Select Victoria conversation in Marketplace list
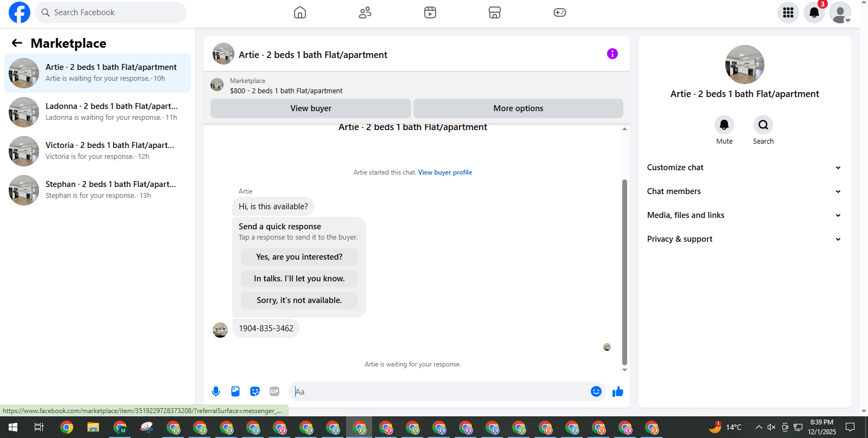 click(98, 151)
